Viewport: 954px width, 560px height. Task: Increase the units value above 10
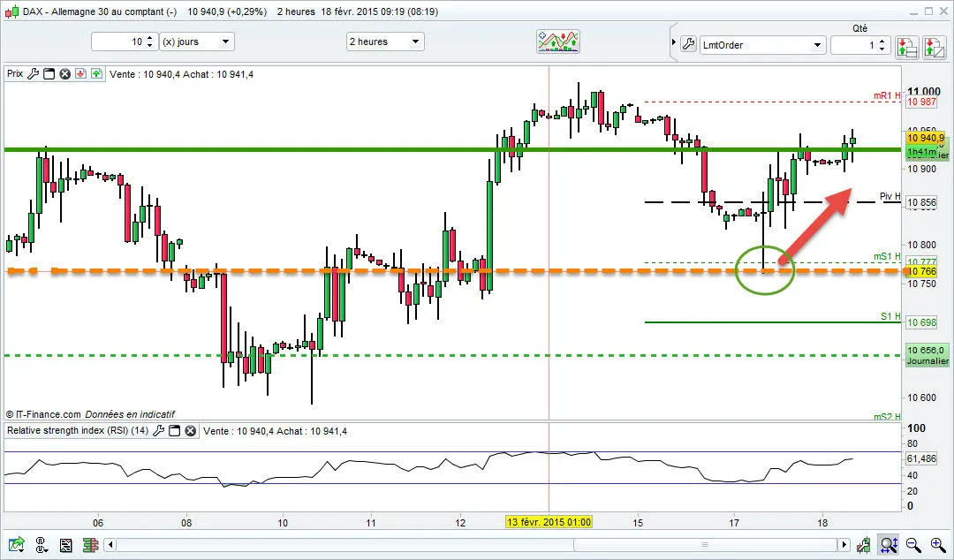149,38
